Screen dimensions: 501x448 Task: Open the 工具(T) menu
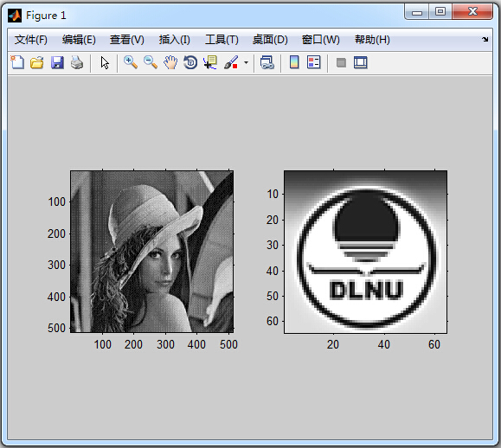(x=222, y=40)
